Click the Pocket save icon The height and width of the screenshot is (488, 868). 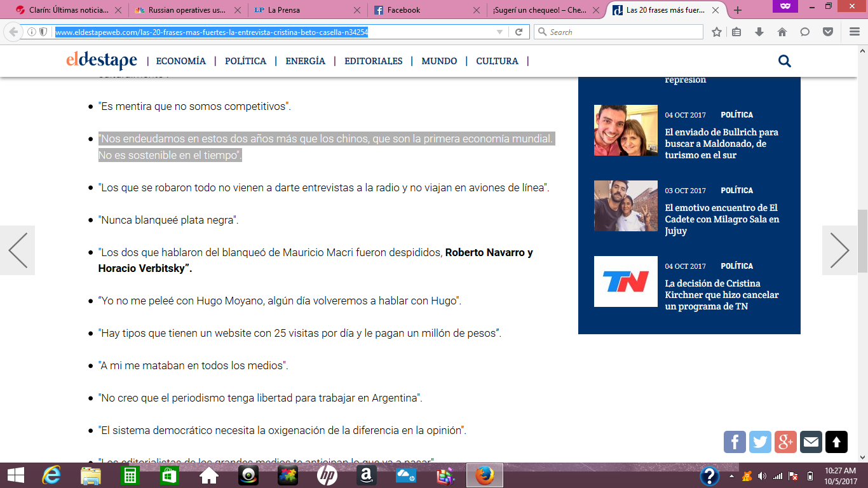click(828, 32)
